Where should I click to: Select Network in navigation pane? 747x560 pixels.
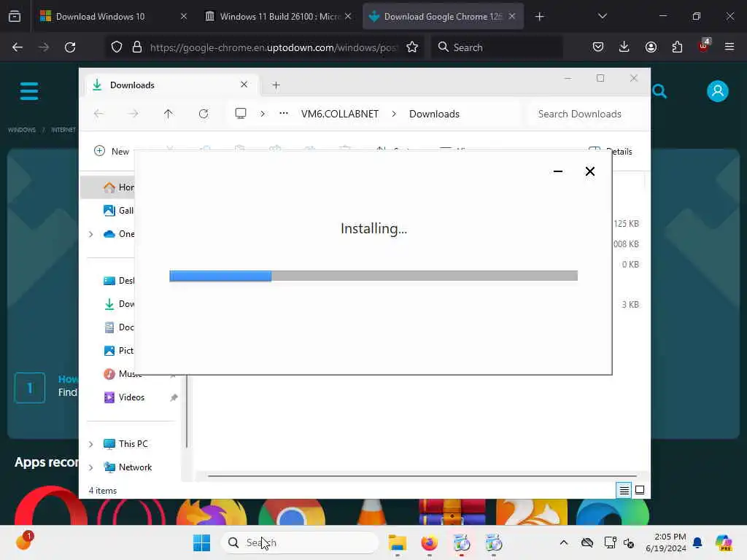(x=128, y=467)
